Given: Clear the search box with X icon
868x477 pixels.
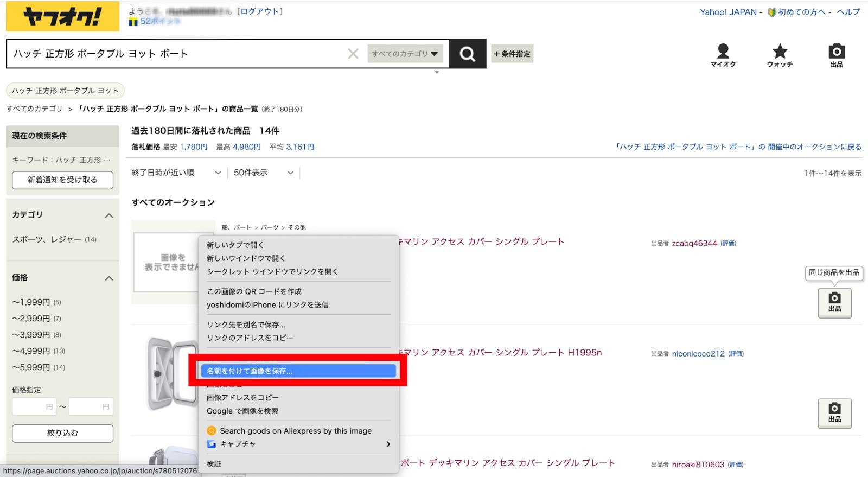Looking at the screenshot, I should pyautogui.click(x=353, y=54).
